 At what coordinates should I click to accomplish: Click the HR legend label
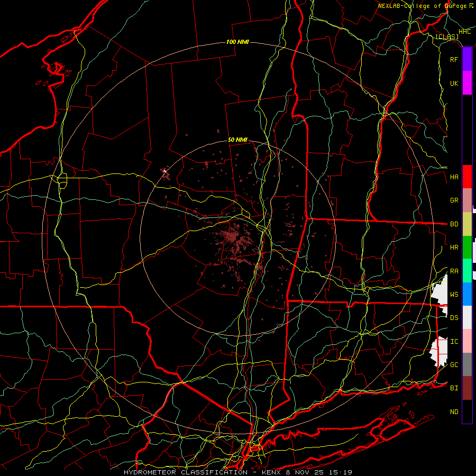click(x=454, y=248)
